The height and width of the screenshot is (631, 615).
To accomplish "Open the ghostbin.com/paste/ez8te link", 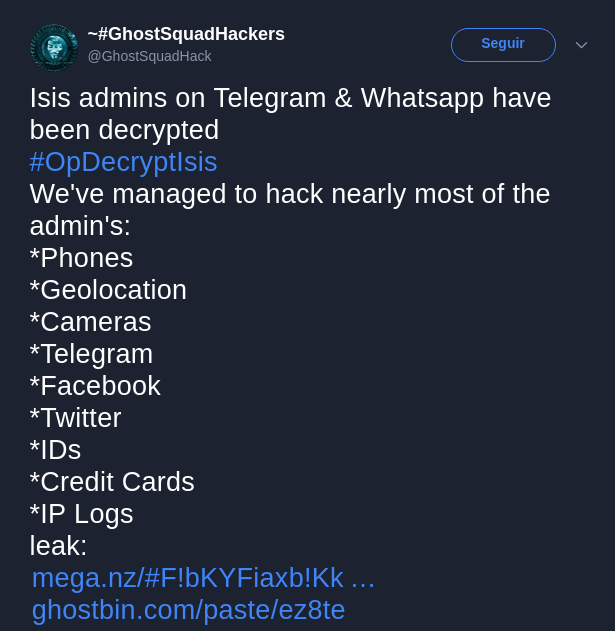I will tap(188, 610).
